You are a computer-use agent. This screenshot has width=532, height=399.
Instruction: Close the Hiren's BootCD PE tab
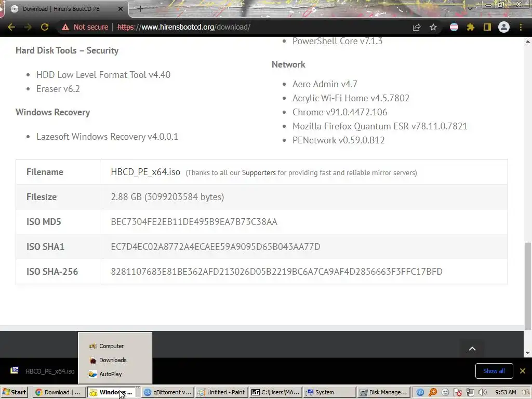121,9
